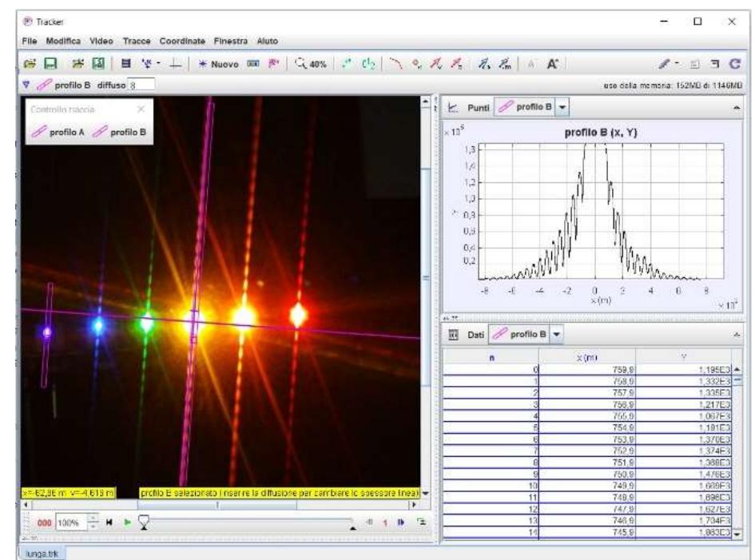
Task: Toggle the paths visibility icon
Action: coord(395,64)
